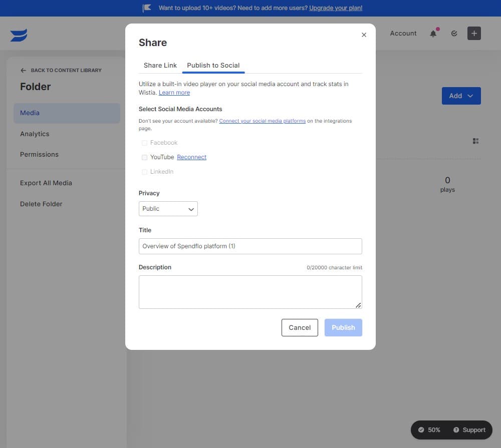The width and height of the screenshot is (501, 448).
Task: Click the back arrow beside Back to Content Library
Action: [24, 70]
